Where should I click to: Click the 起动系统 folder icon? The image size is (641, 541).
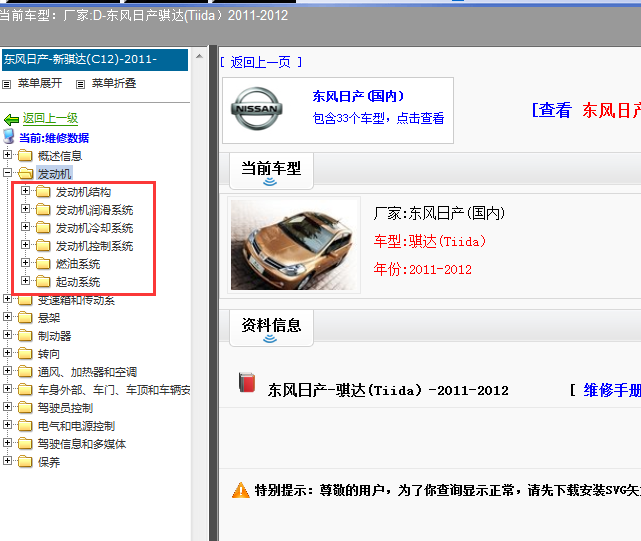tap(43, 281)
